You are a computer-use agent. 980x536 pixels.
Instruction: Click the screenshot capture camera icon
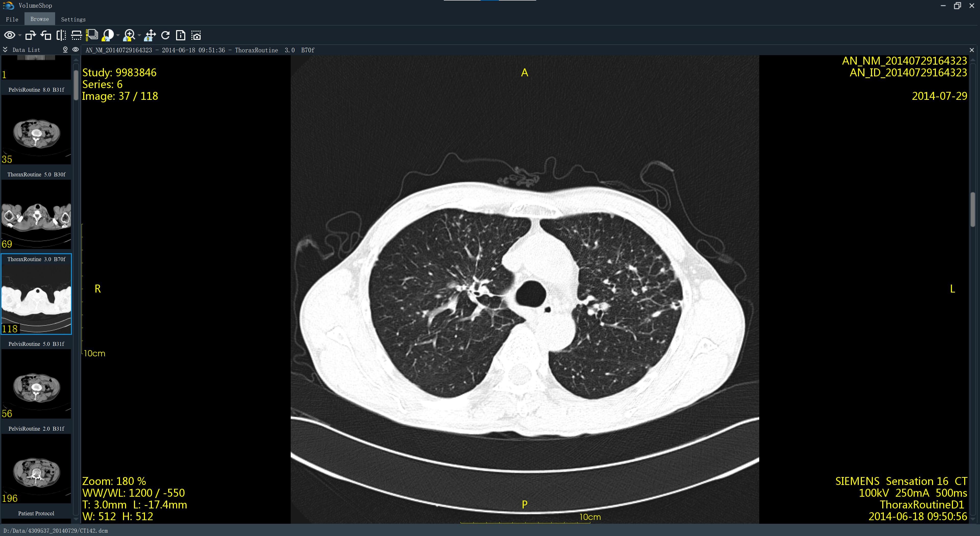[196, 35]
